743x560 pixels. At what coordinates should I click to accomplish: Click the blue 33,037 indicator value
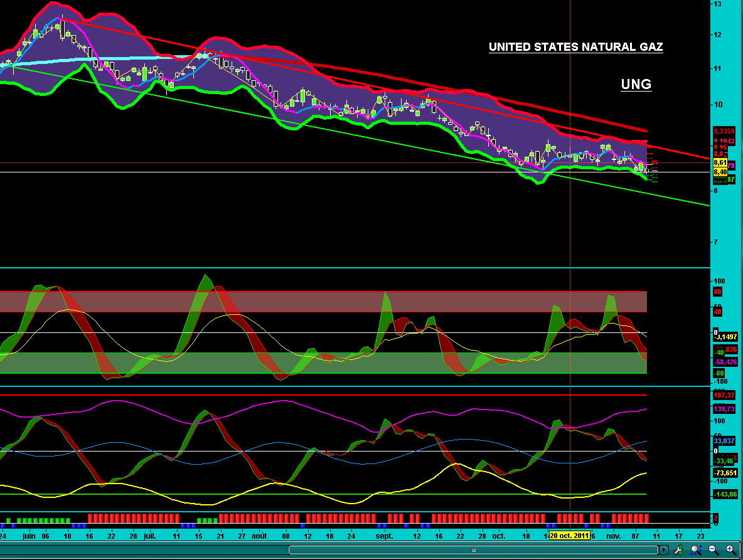[x=724, y=441]
